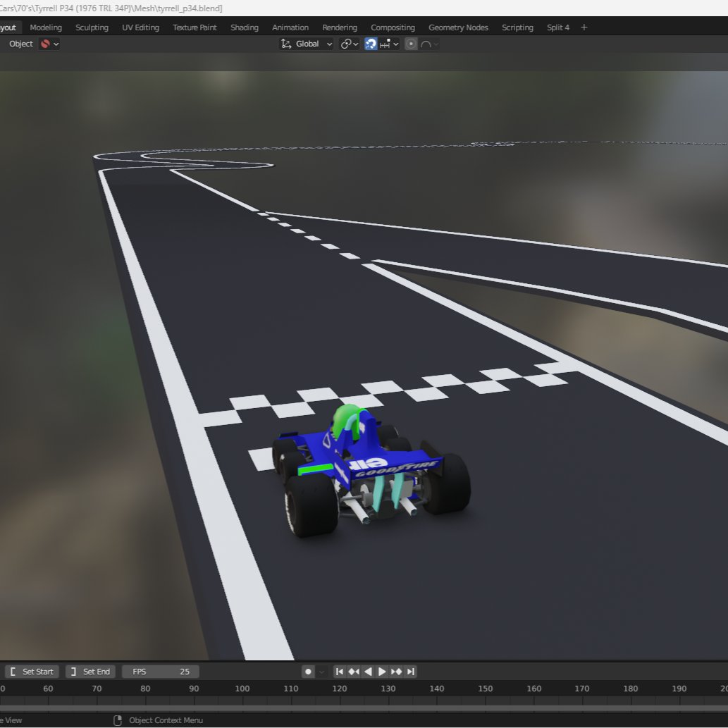This screenshot has height=728, width=728.
Task: Jump to the first frame
Action: [x=340, y=672]
